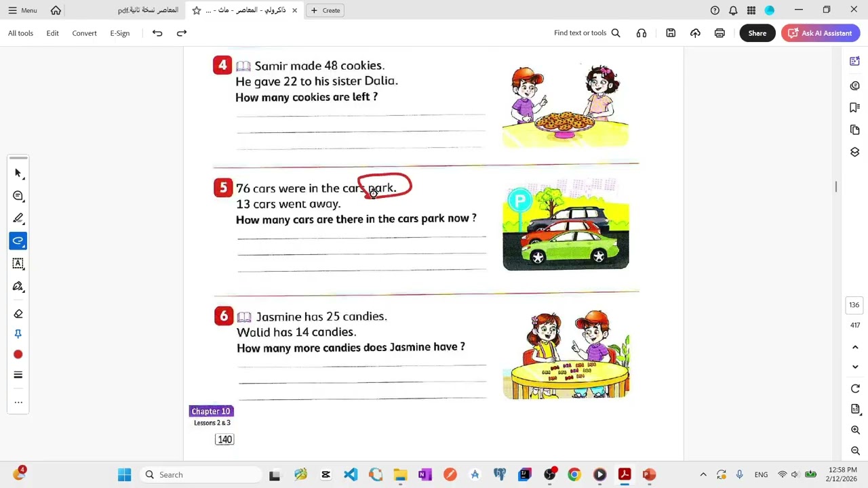Open the AI Assistant panel icon on right rail

(855, 62)
